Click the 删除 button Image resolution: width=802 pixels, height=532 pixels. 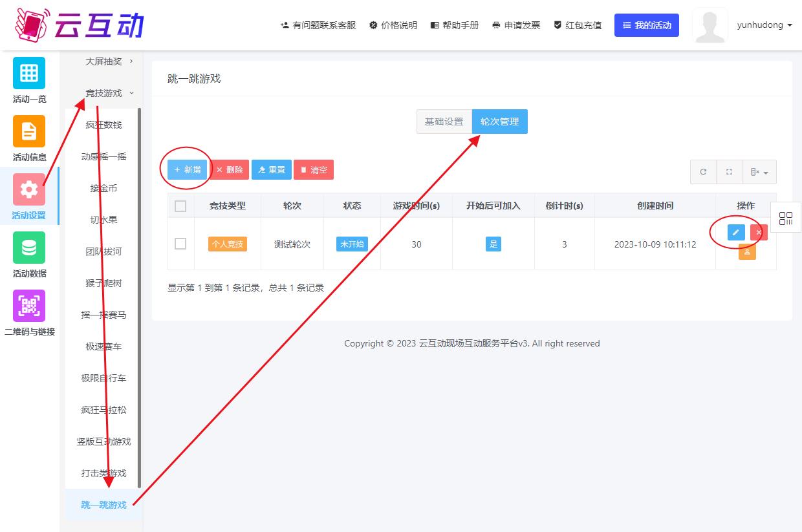(x=230, y=169)
